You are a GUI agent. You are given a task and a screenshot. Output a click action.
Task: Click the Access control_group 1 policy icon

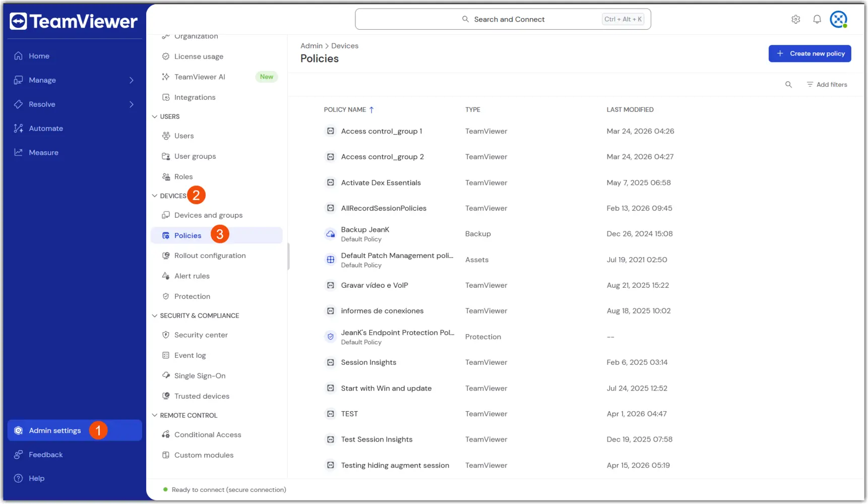[x=330, y=131]
